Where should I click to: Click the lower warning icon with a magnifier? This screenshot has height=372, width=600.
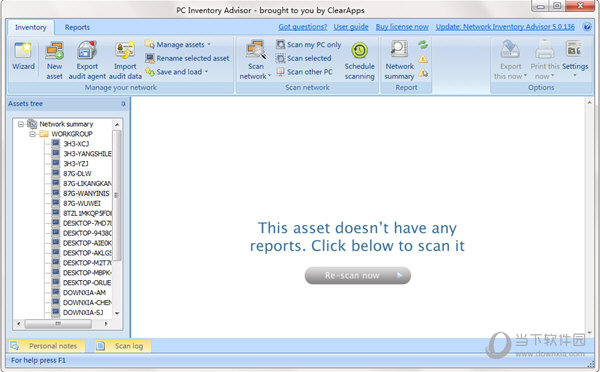click(423, 72)
